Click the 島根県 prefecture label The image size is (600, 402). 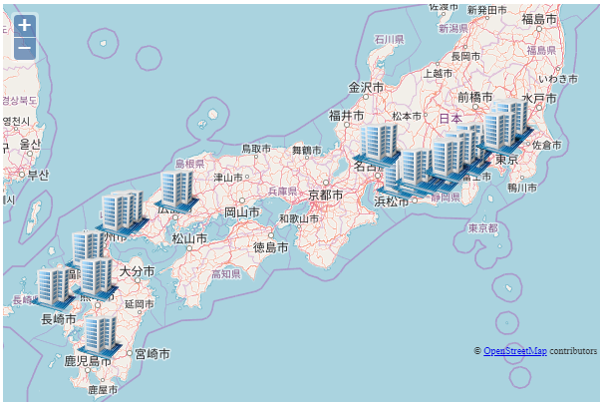coord(190,164)
